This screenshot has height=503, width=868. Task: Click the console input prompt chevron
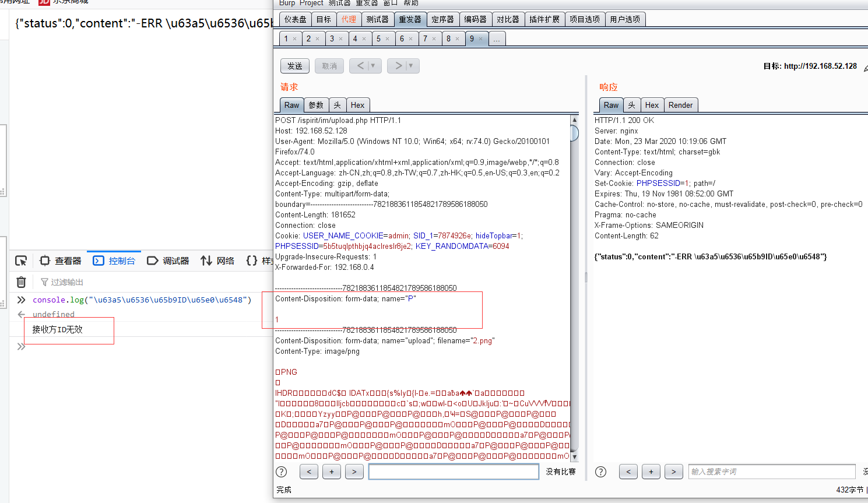pyautogui.click(x=21, y=346)
